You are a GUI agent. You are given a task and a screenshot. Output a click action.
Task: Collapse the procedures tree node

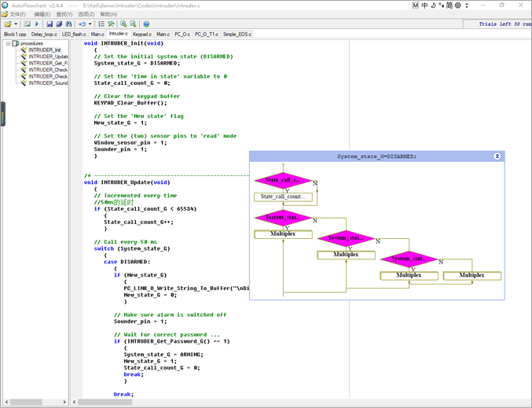coord(8,43)
